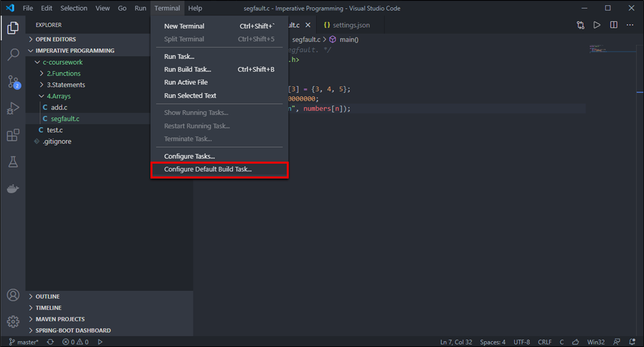Open the editor More Actions ellipsis
Viewport: 644px width, 347px height.
(x=630, y=25)
